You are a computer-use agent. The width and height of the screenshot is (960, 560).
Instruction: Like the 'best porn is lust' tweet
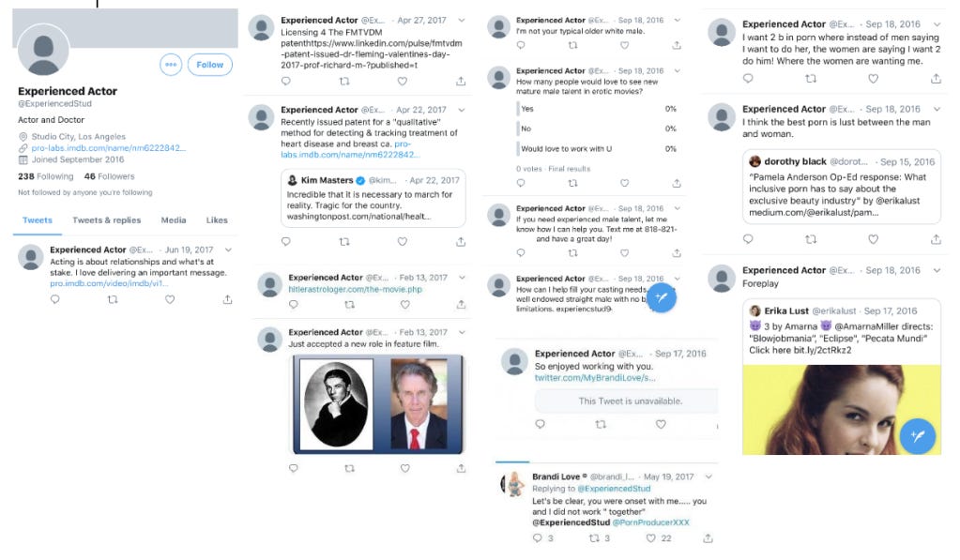(873, 239)
